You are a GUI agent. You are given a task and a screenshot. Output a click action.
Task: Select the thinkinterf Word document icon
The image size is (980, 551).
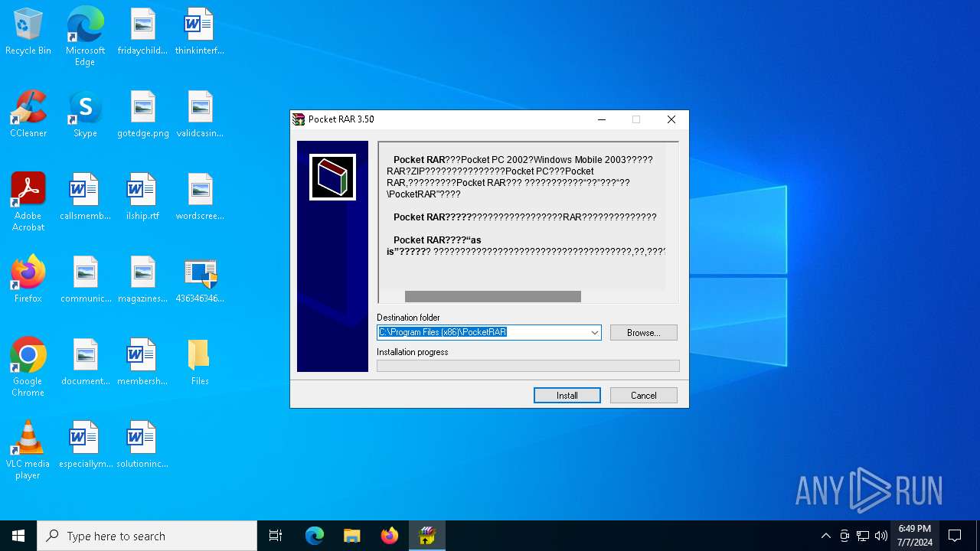coord(199,32)
